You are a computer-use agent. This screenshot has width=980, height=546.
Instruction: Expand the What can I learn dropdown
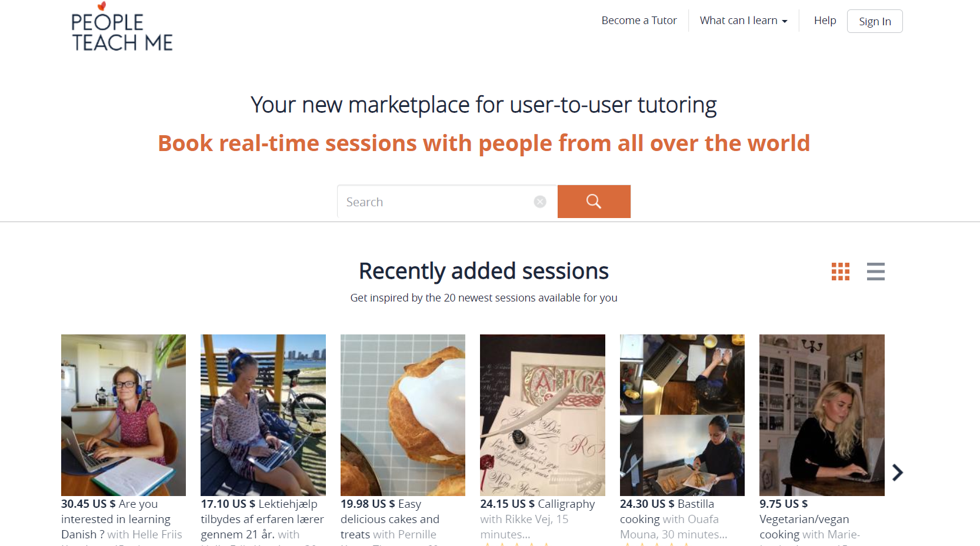[744, 21]
